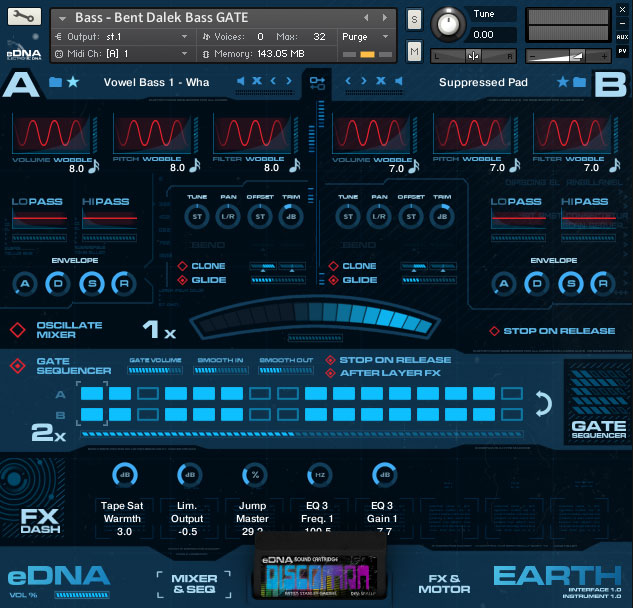Click the gate sequencer loop arrow icon
This screenshot has height=608, width=633.
click(x=543, y=404)
